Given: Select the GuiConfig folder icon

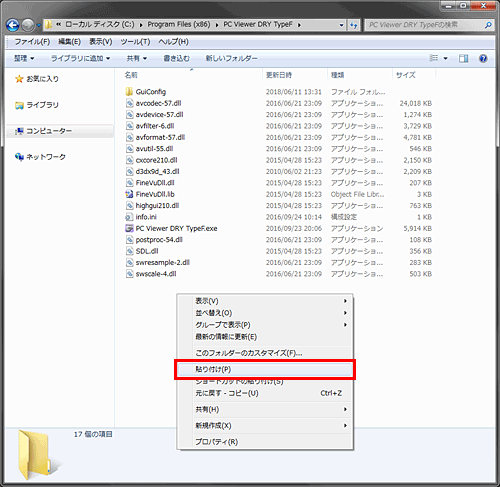Looking at the screenshot, I should coord(129,92).
